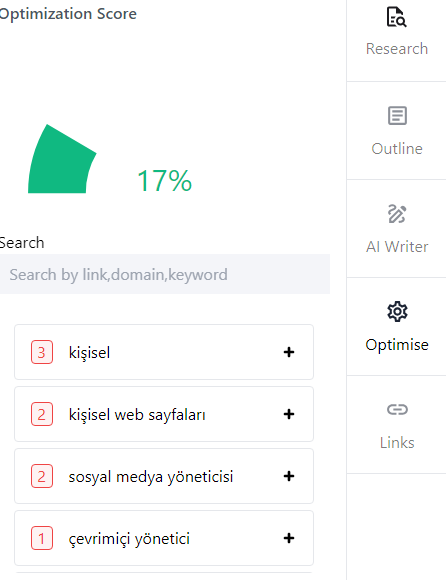
Task: Focus the Search by link,domain,keyword field
Action: pyautogui.click(x=165, y=274)
